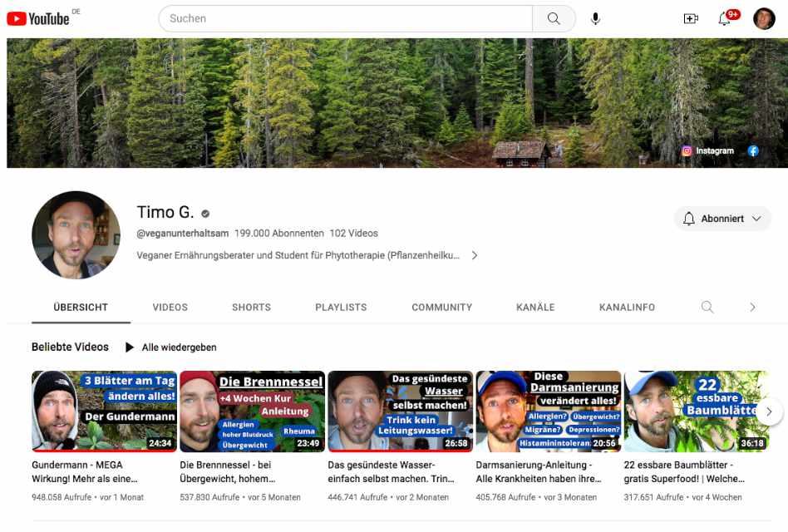Click the search magnifier button
The image size is (788, 532).
click(554, 18)
